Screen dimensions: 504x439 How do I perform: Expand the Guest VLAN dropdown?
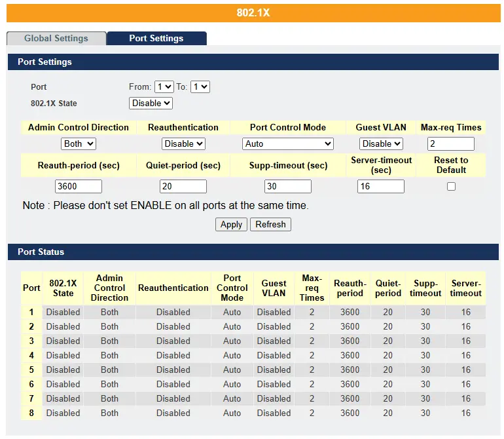click(x=381, y=143)
